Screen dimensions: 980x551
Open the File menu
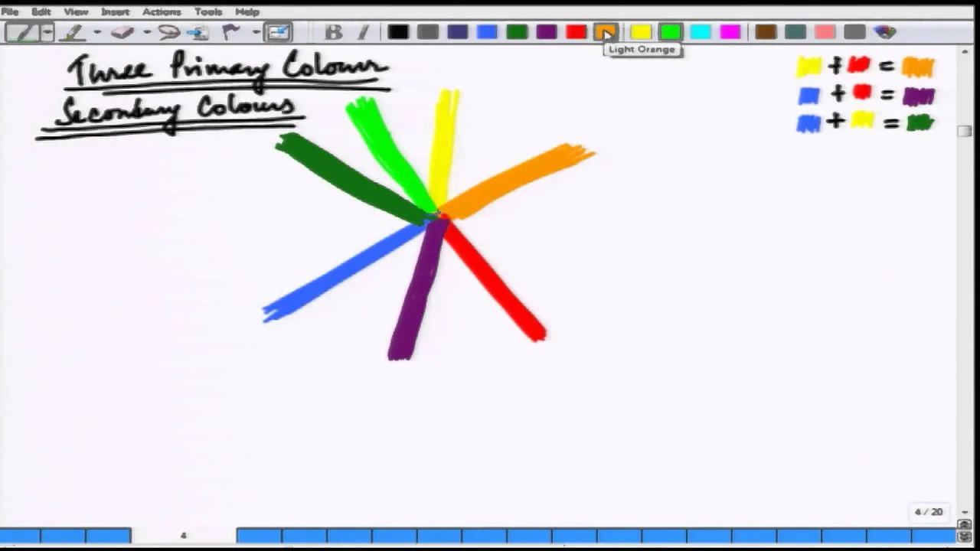pyautogui.click(x=10, y=11)
